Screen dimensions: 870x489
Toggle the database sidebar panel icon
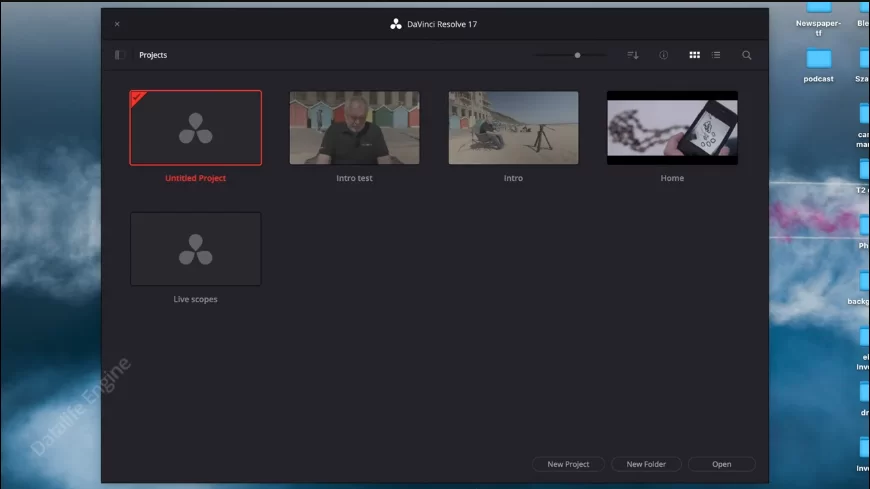[117, 55]
